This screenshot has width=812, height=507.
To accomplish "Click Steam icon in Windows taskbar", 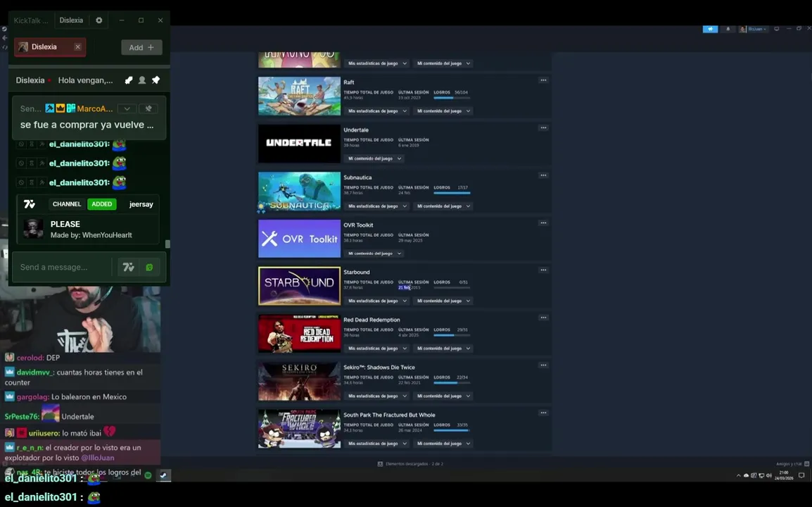I will (x=164, y=475).
